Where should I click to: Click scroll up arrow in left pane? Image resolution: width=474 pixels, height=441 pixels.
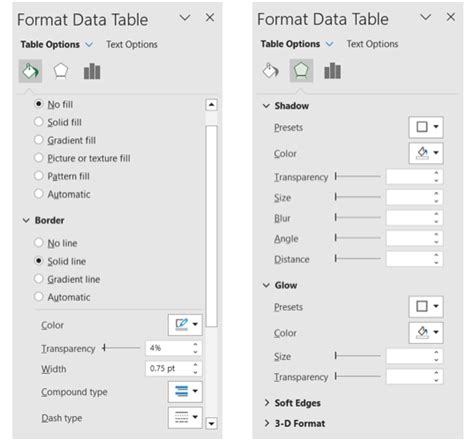point(211,105)
